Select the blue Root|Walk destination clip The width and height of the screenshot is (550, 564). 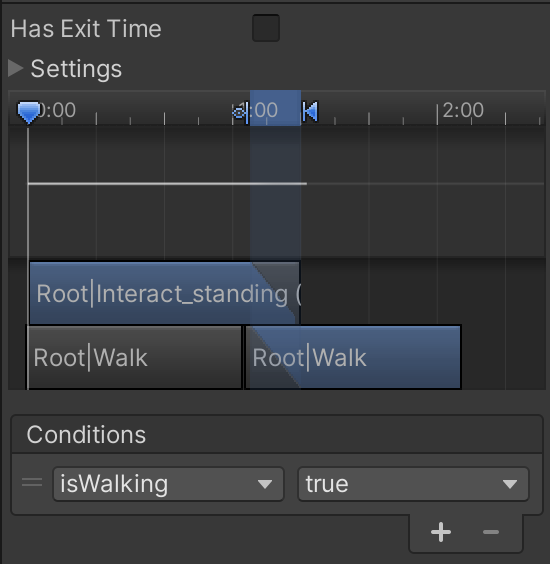353,357
